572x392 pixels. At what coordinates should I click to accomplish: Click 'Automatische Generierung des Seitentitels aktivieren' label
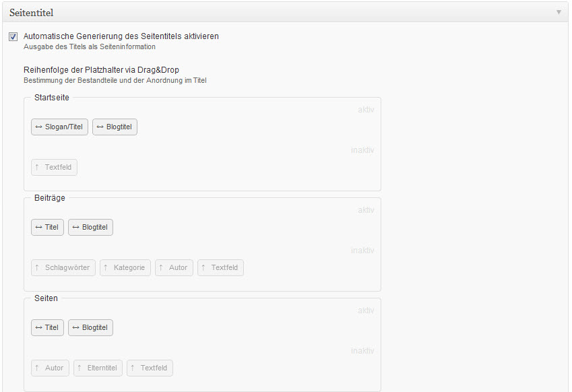point(121,36)
